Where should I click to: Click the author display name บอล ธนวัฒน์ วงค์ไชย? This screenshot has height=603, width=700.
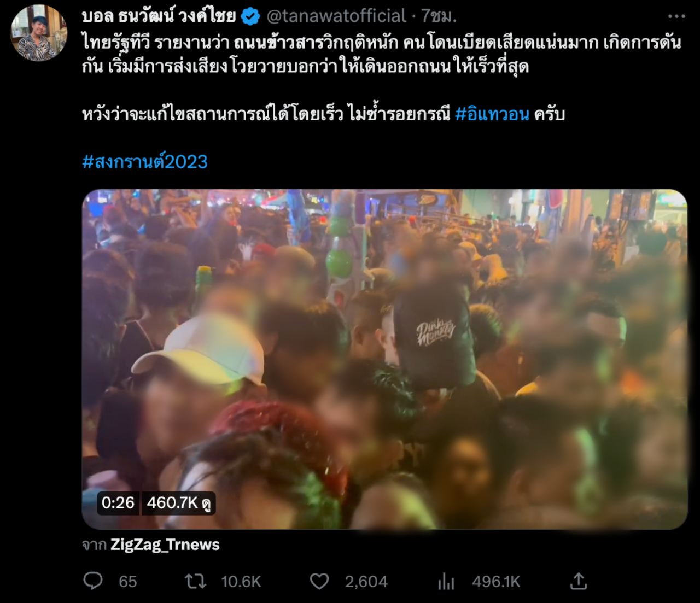coord(159,16)
